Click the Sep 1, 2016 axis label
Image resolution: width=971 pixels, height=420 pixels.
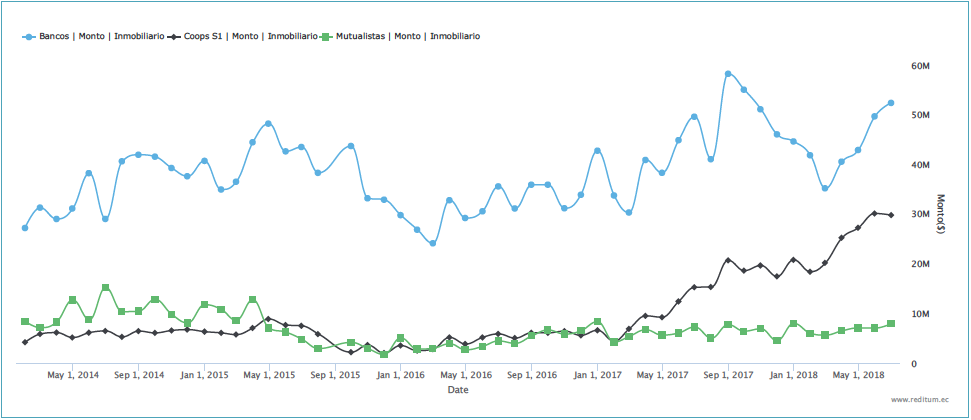coord(532,375)
